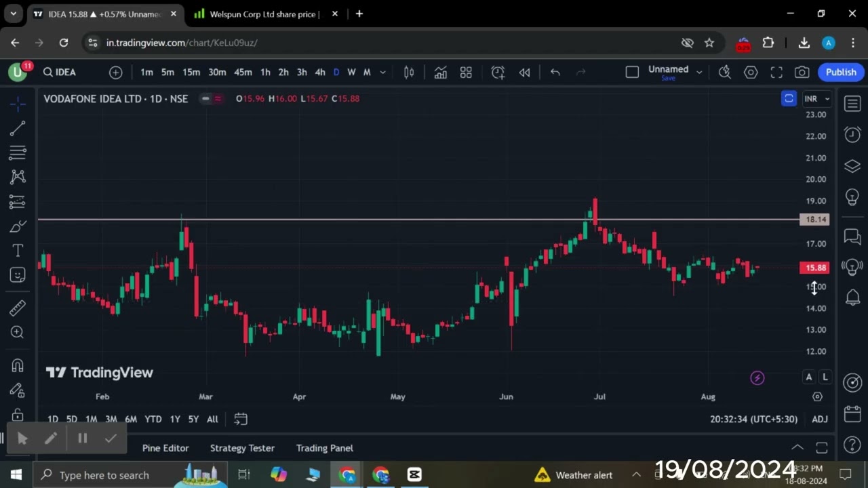This screenshot has width=868, height=488.
Task: Select the zoom in tool
Action: click(18, 332)
